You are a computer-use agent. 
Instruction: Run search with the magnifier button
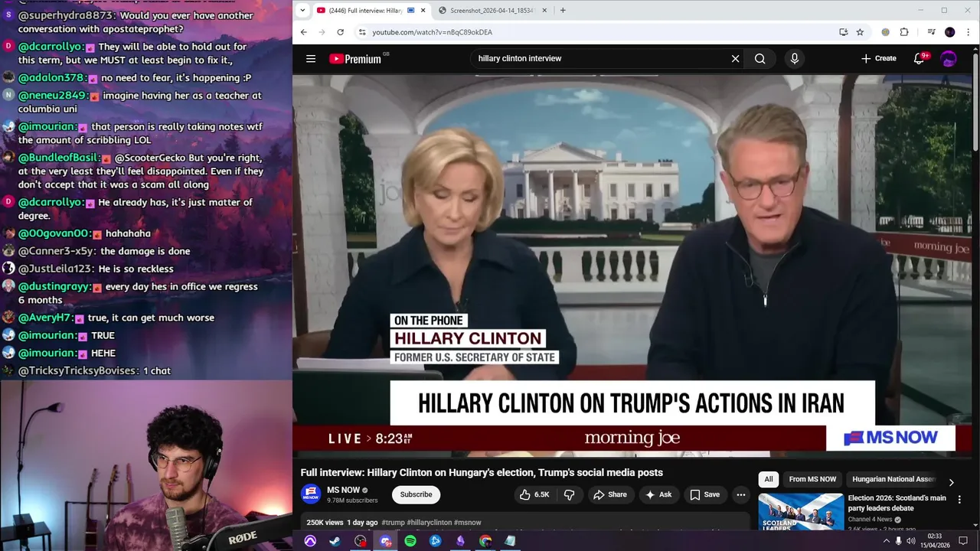[x=759, y=58]
